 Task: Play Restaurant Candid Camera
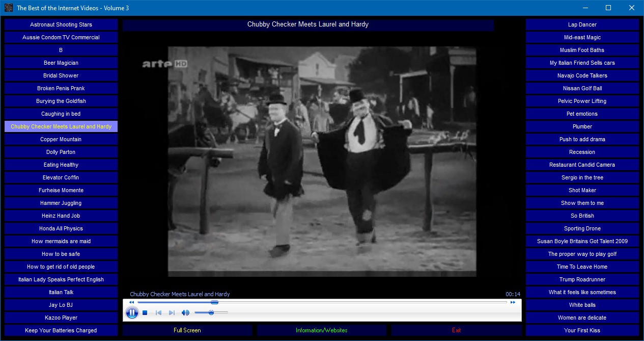[x=582, y=165]
